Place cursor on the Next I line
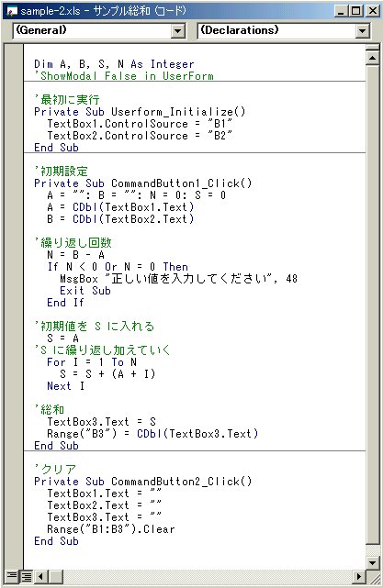The image size is (383, 588). coord(66,386)
